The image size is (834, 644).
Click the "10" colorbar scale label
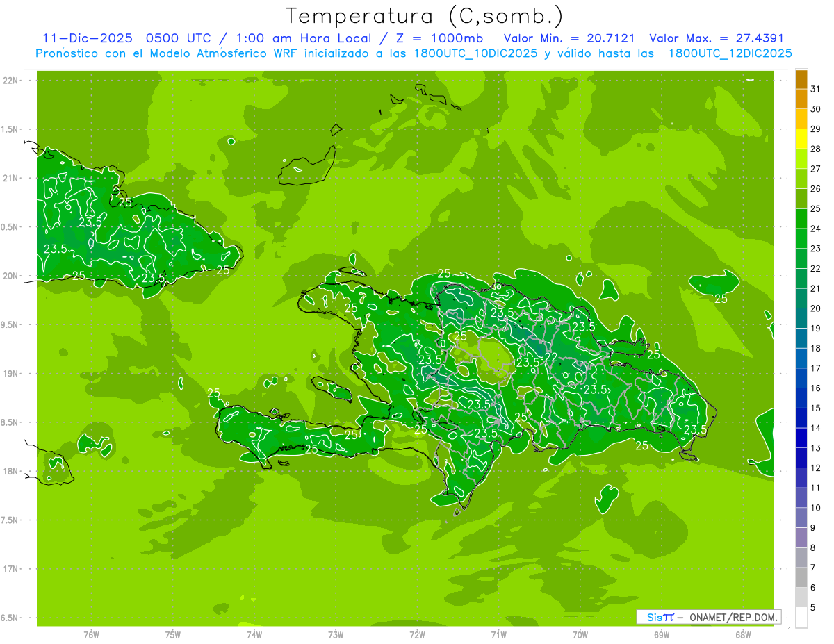pos(815,508)
